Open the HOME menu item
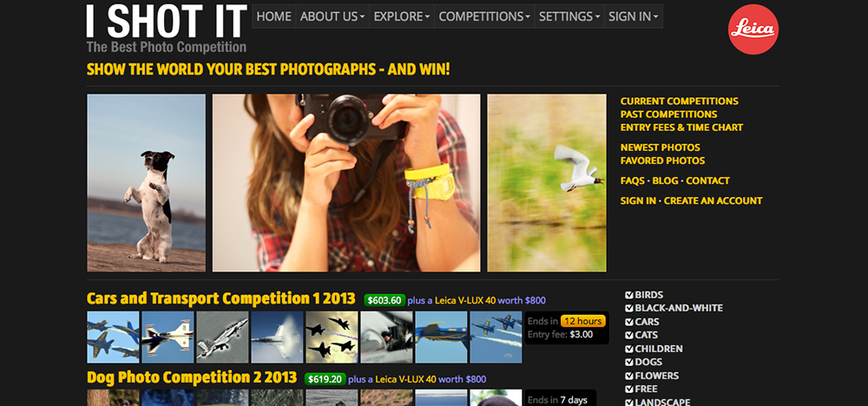This screenshot has width=868, height=406. click(x=273, y=16)
